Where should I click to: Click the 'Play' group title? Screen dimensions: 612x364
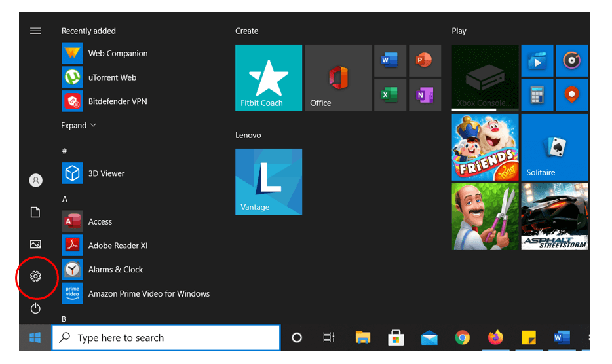[459, 31]
